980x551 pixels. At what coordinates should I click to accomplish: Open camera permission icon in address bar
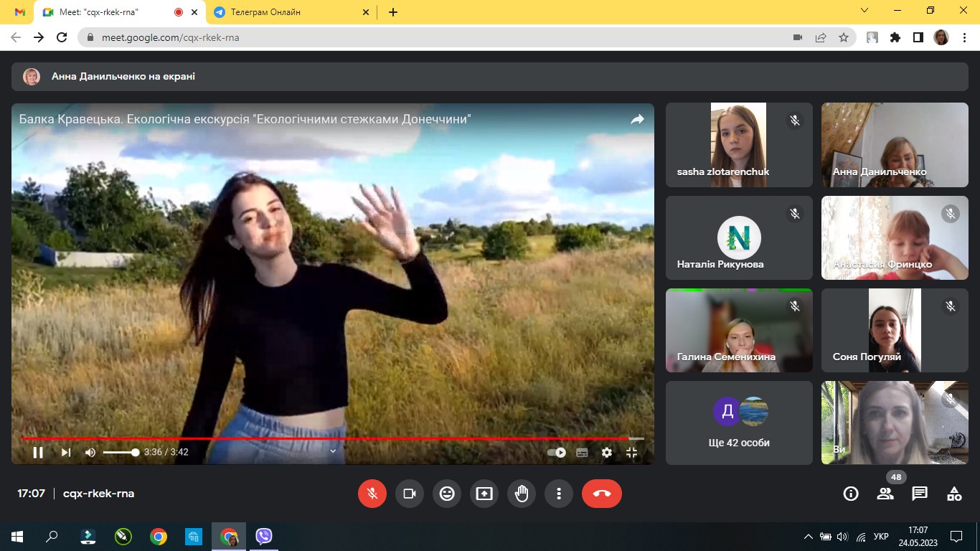click(x=798, y=37)
